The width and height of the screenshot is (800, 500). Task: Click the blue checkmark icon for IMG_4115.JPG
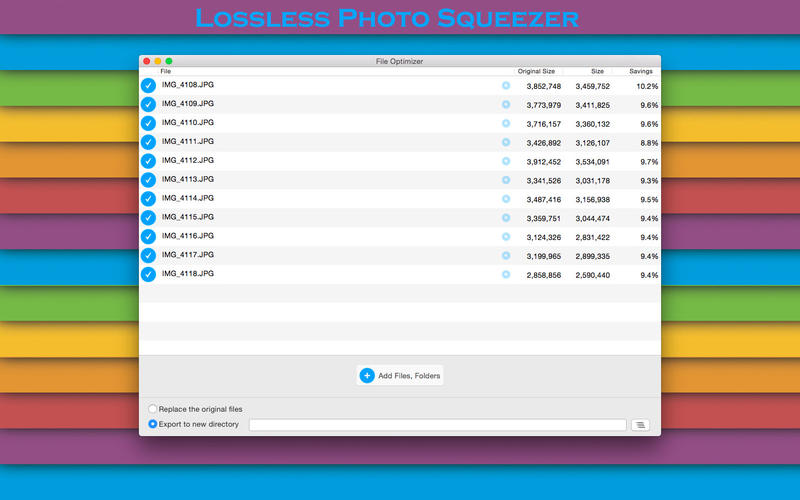[148, 217]
